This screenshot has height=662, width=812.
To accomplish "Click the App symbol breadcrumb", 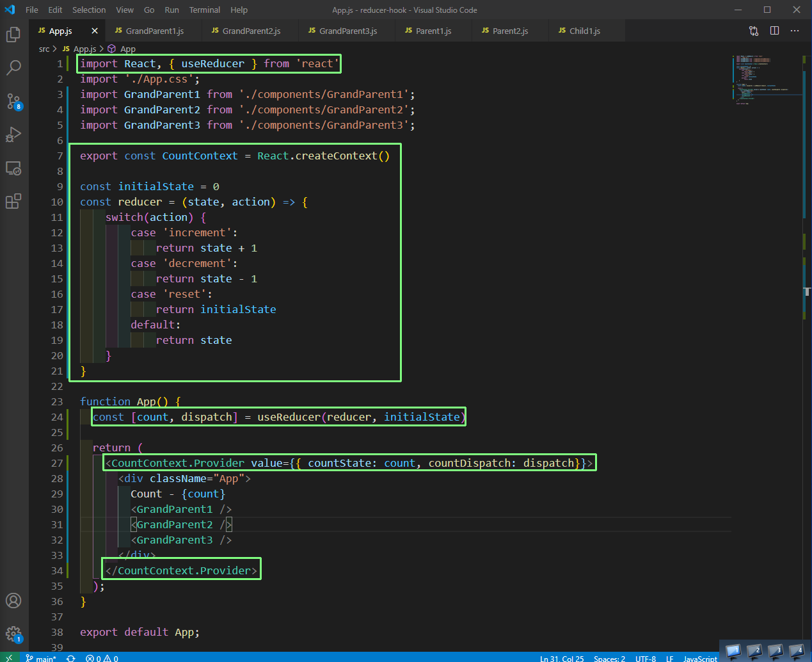I will click(127, 49).
